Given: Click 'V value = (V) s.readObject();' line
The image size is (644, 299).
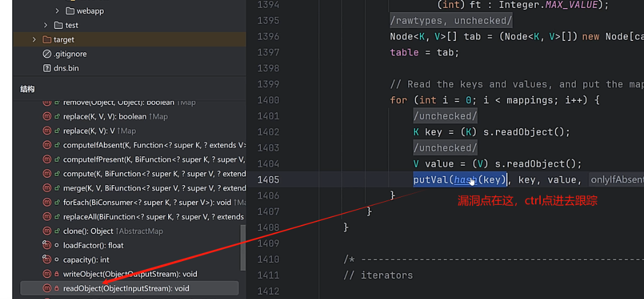Looking at the screenshot, I should (497, 164).
